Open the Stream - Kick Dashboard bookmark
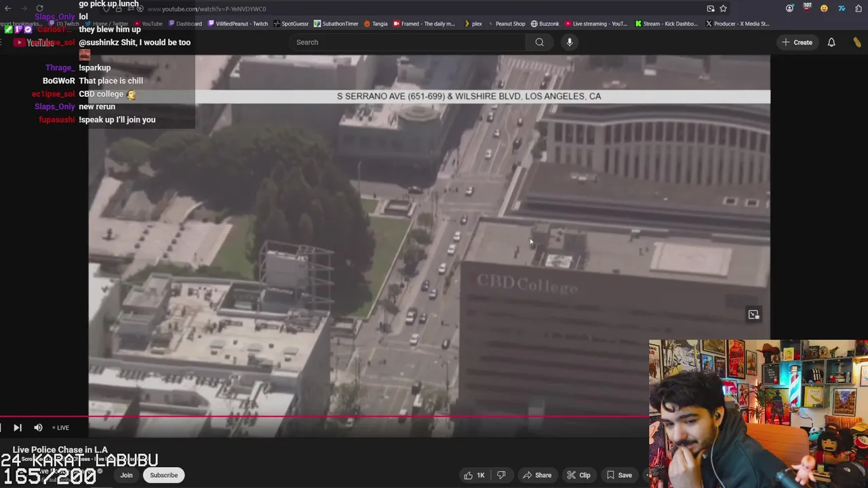Viewport: 868px width, 488px height. (667, 24)
